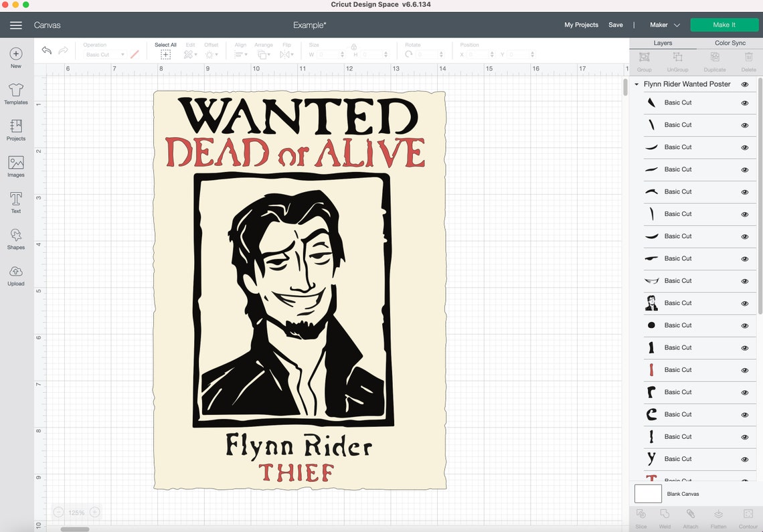This screenshot has height=532, width=763.
Task: Click the green Make It button
Action: (724, 24)
